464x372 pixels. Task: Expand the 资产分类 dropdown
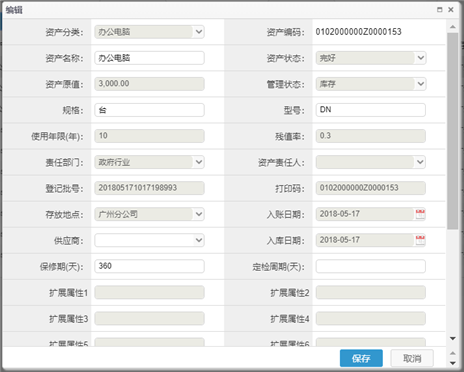tap(199, 32)
